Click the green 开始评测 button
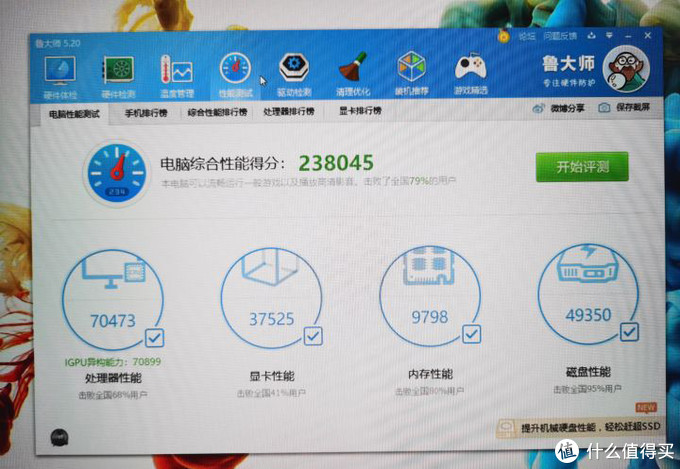The height and width of the screenshot is (469, 680). [582, 167]
